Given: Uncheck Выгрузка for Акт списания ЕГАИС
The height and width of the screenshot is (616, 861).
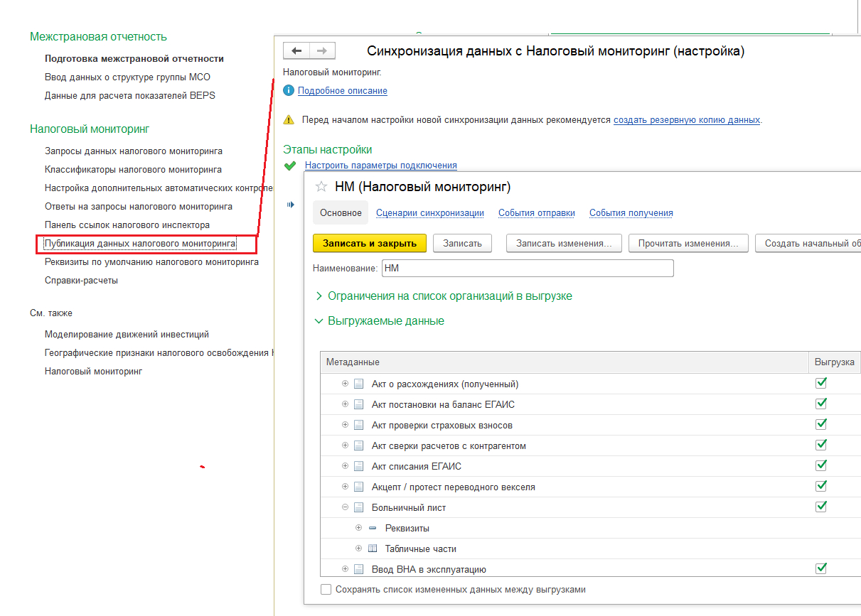Looking at the screenshot, I should 821,465.
